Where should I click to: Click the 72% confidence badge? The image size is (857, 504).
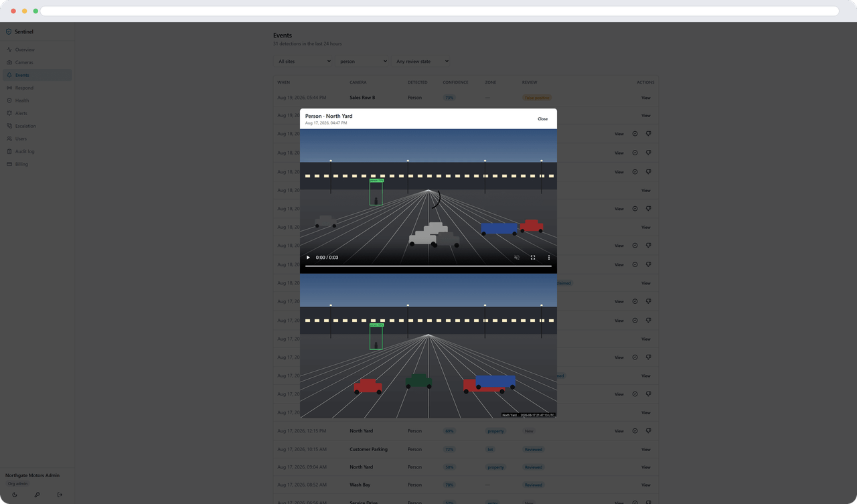coord(449,449)
